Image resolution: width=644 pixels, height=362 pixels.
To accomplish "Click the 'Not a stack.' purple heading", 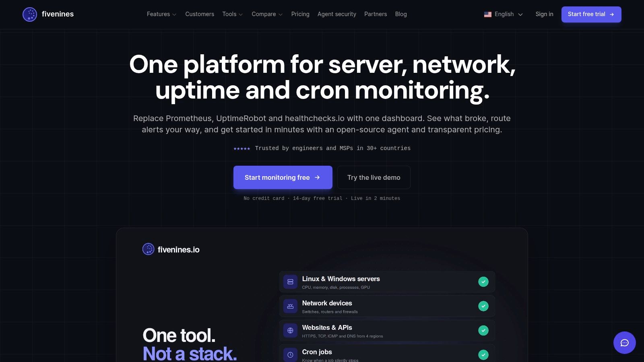I will coord(190,354).
